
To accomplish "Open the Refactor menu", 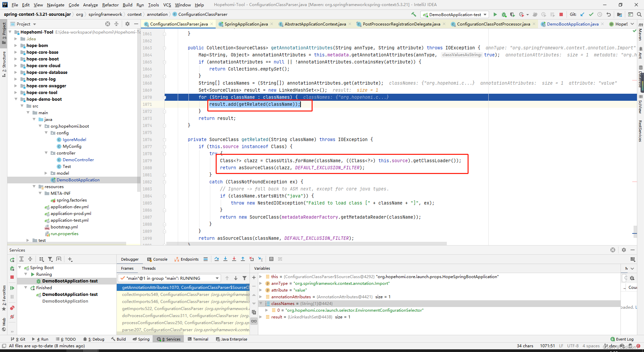I will [x=110, y=5].
